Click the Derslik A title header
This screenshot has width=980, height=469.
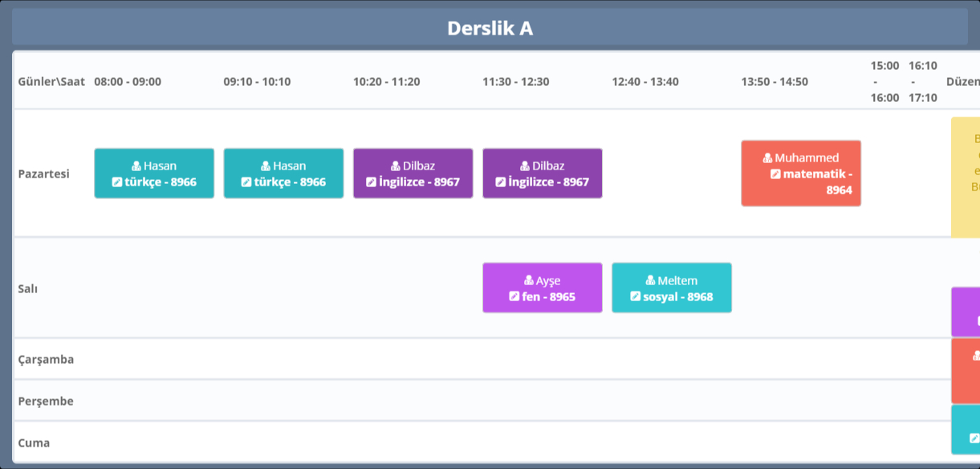tap(490, 29)
